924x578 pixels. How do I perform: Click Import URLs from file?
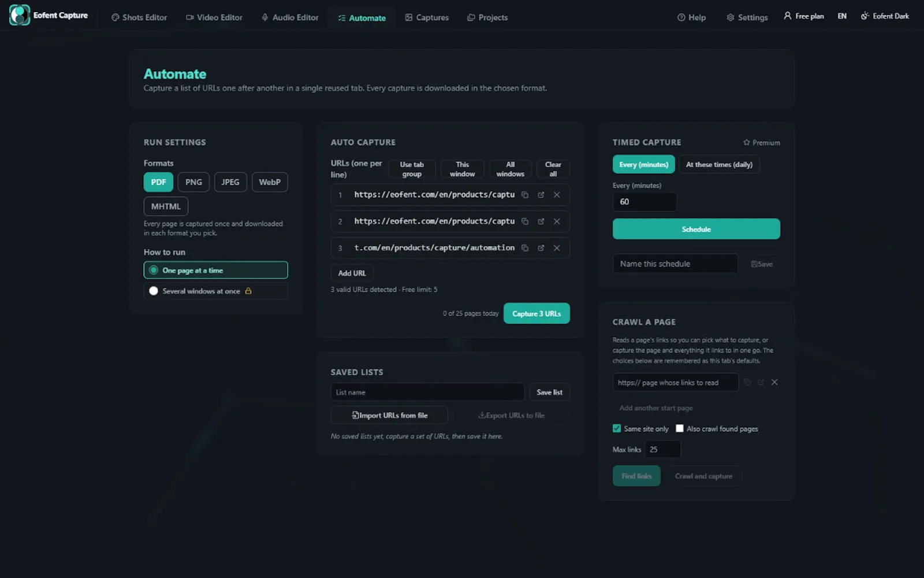pos(389,415)
